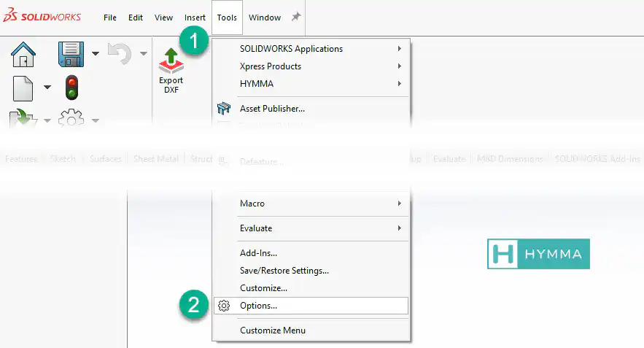The height and width of the screenshot is (348, 644).
Task: Click the Export DXF button
Action: point(171,71)
